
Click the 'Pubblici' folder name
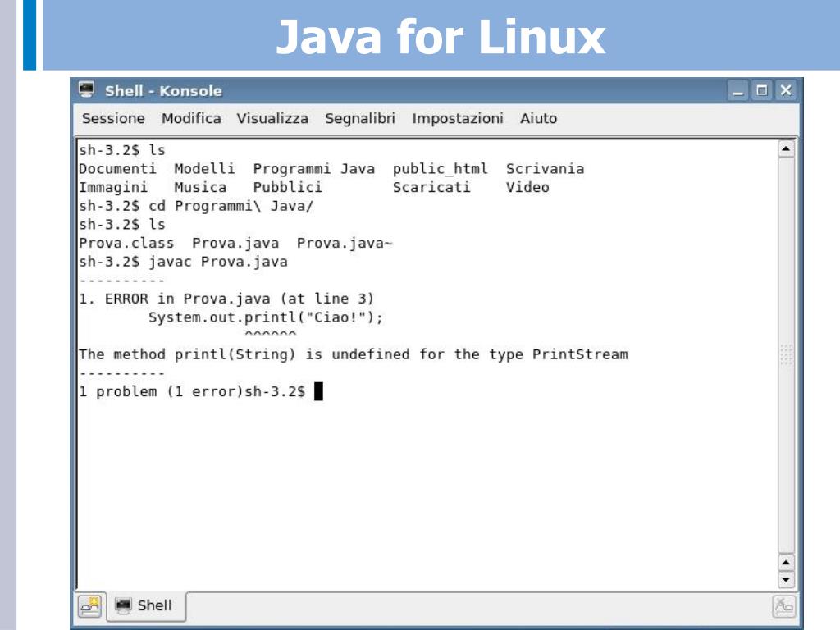[288, 188]
